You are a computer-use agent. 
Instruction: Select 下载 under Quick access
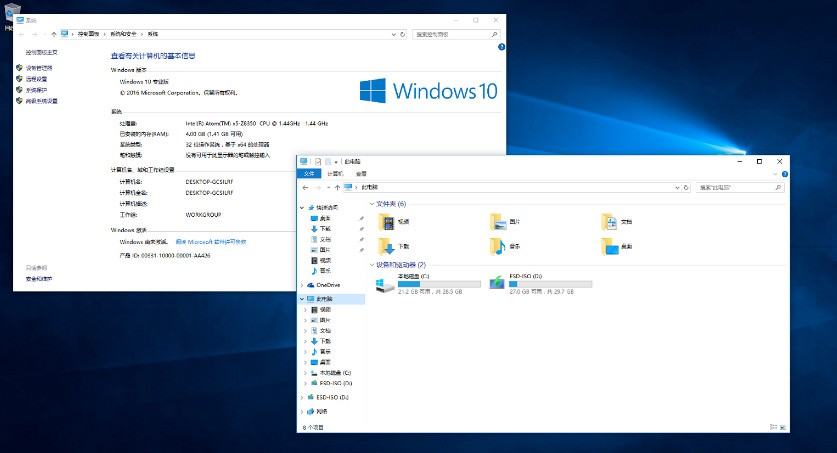(x=325, y=229)
